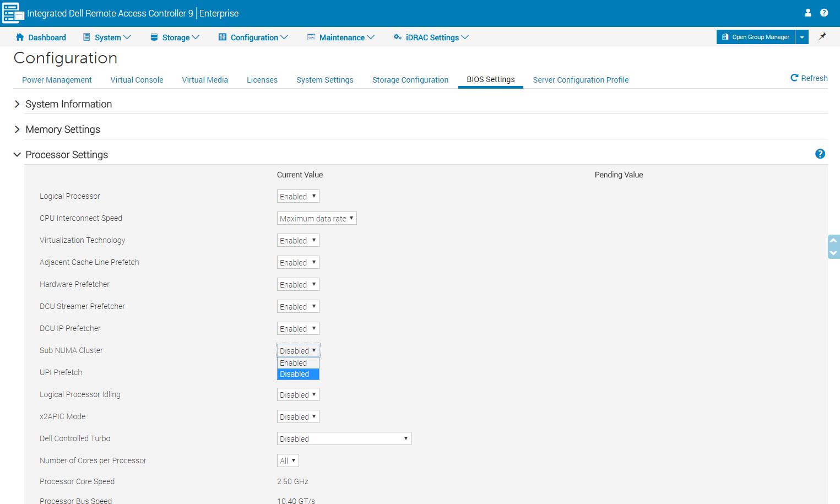Open the Logical Processor dropdown
This screenshot has width=840, height=504.
tap(298, 197)
